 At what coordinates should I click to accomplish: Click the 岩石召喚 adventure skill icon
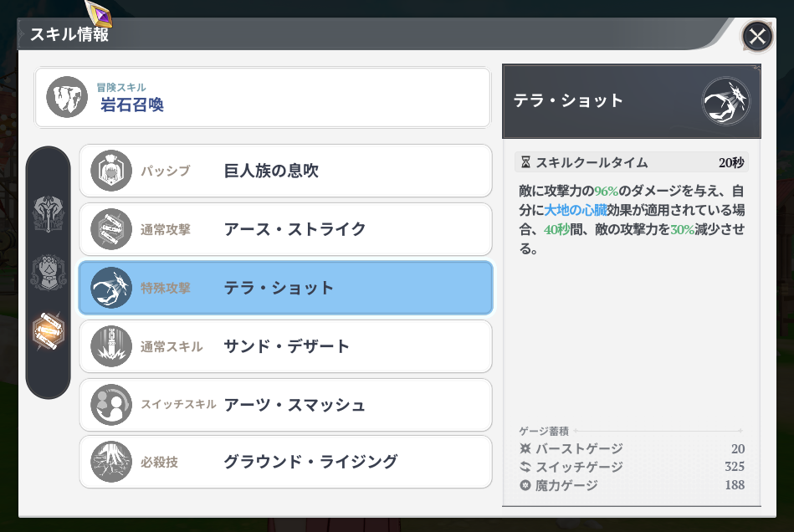[66, 98]
